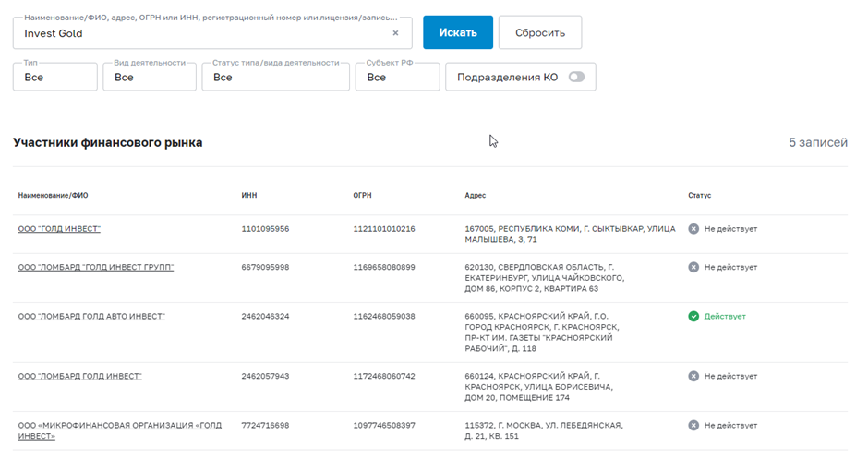Open ООО "ЛОМБАРД "ГОЛД ИНВЕСТ ГРУПП" link
The image size is (868, 471).
(x=96, y=267)
